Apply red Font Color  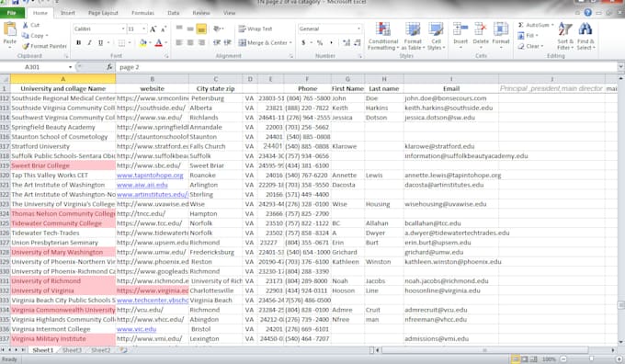click(x=159, y=42)
